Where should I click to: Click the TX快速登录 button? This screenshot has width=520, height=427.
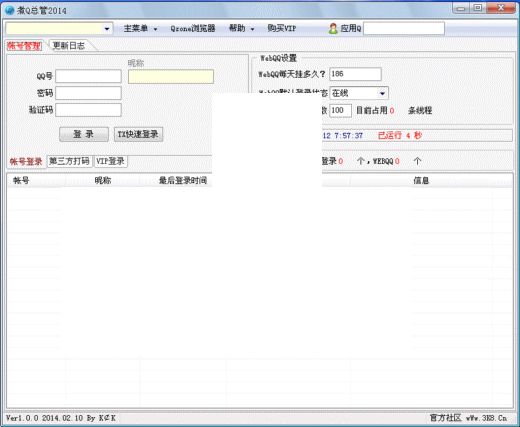pos(138,134)
